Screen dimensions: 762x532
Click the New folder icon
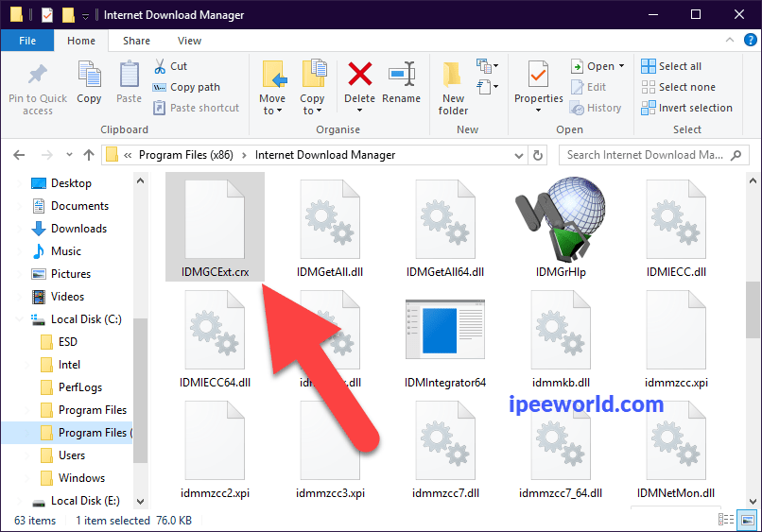click(453, 77)
